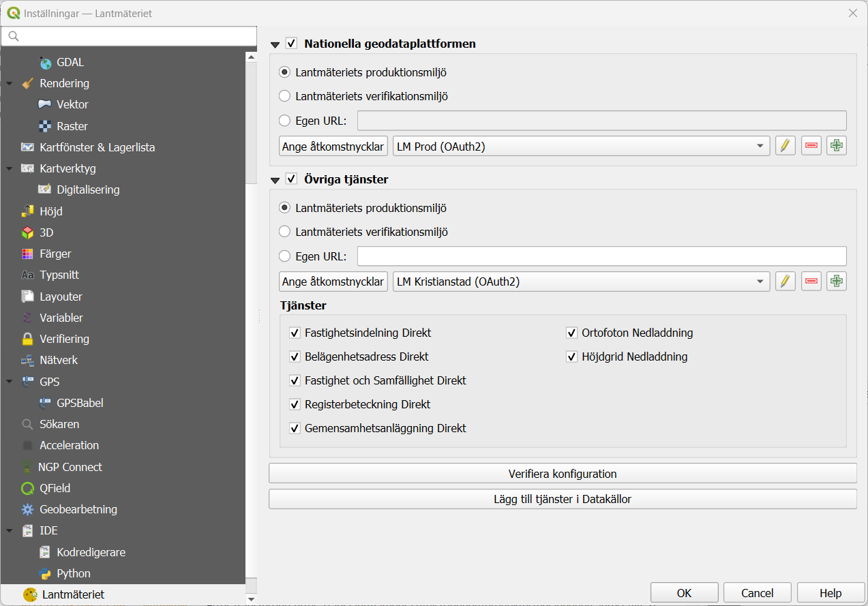868x606 pixels.
Task: Click Lägg till tjänster i Datakällor
Action: click(x=563, y=499)
